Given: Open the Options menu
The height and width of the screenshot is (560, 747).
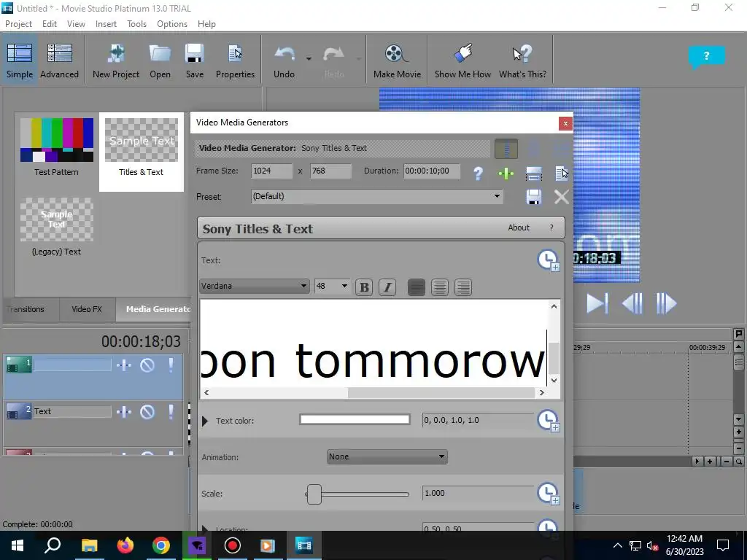Looking at the screenshot, I should [x=172, y=24].
